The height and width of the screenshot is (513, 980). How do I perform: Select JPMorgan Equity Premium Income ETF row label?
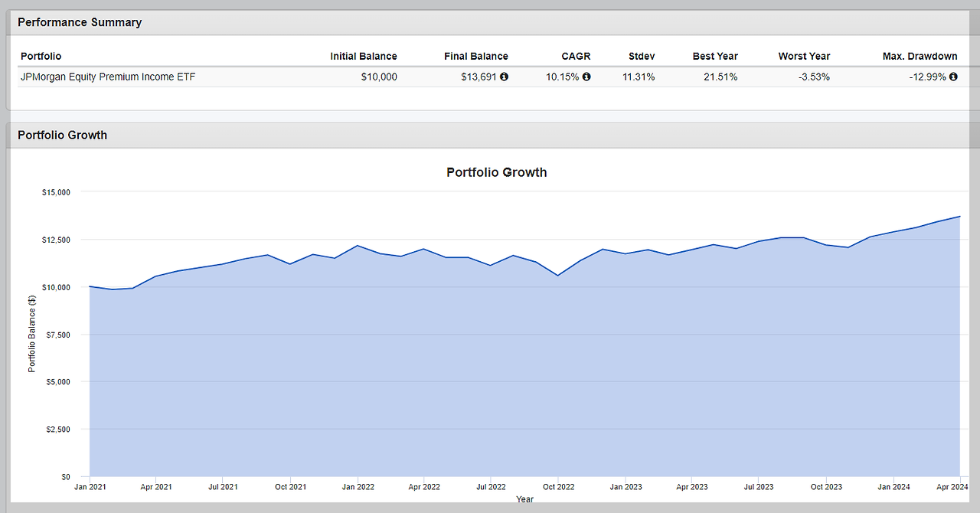108,77
